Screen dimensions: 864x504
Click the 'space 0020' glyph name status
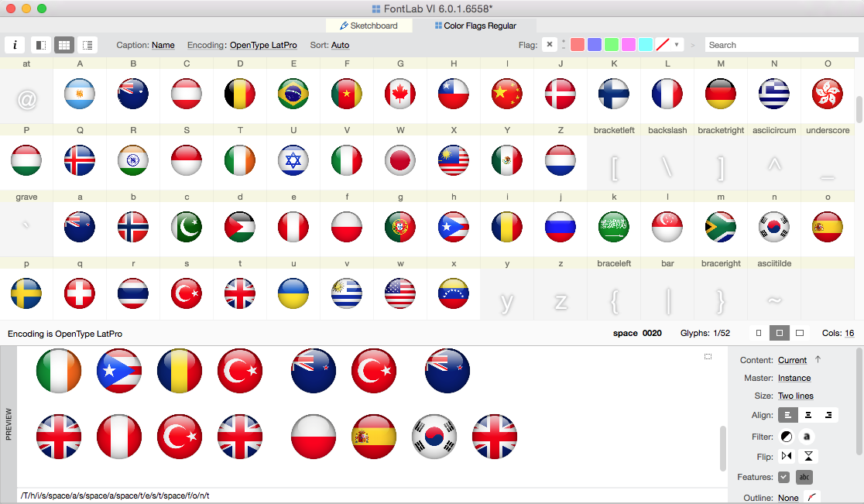637,333
